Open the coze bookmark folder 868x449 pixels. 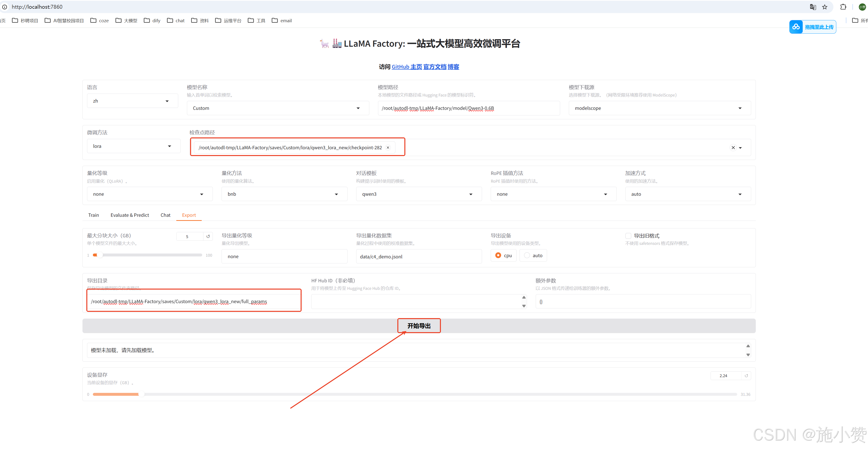(100, 21)
